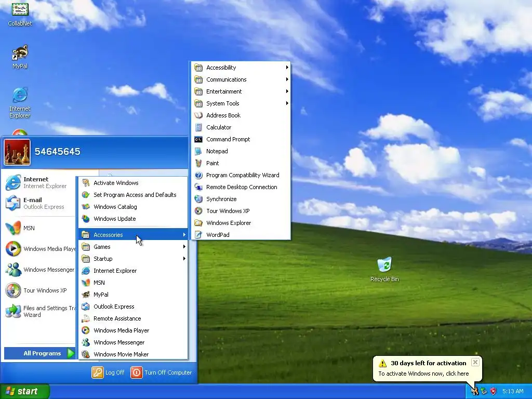Launch MSN from Start menu left column

pyautogui.click(x=37, y=228)
